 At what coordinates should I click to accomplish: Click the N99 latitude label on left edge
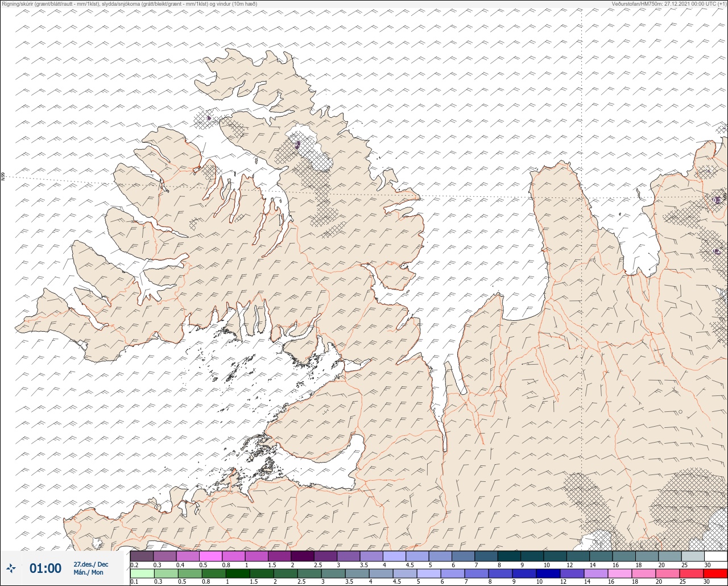point(3,176)
